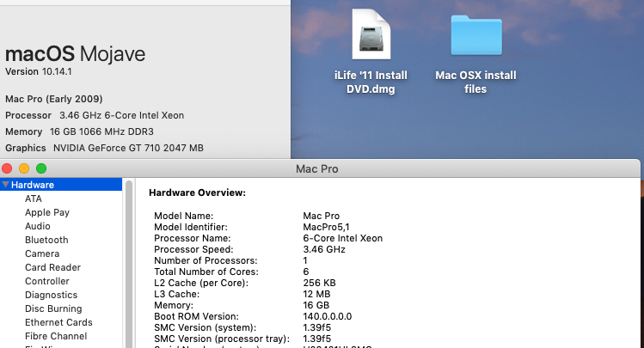Click the 16 GB 1066 MHz DDR3 memory text

click(x=101, y=131)
